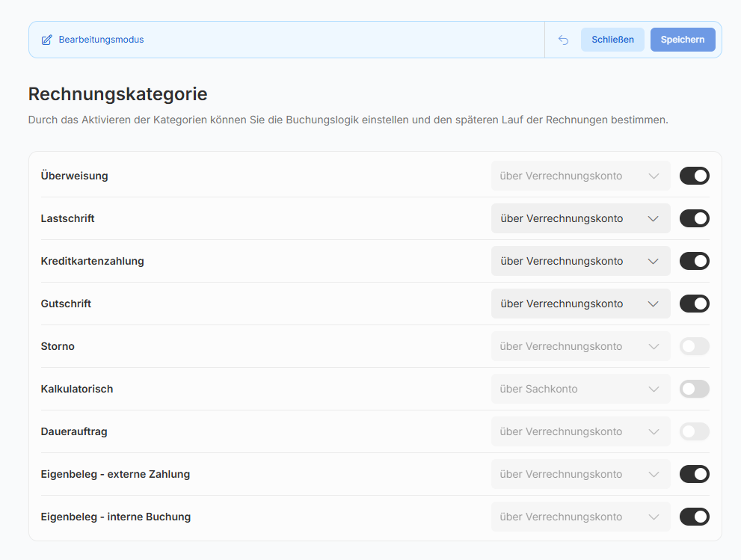Click the Bearbeitungsmodus pencil edit icon

click(47, 40)
